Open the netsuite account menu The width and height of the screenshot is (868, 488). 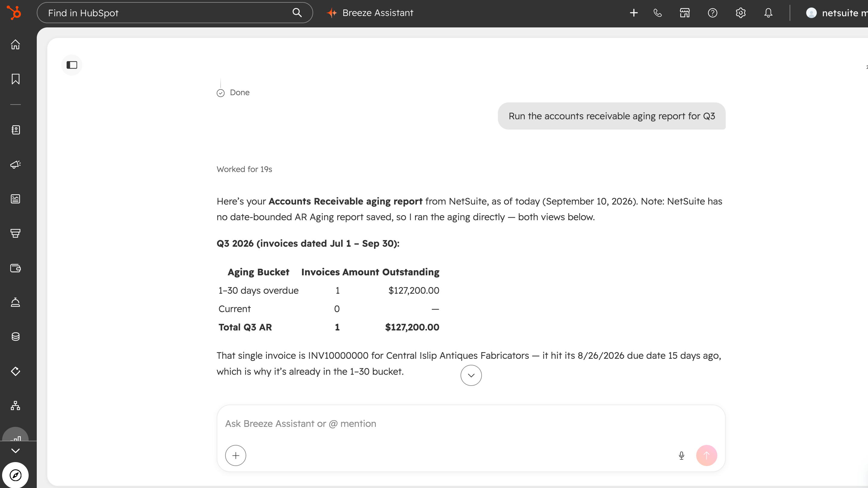pos(837,13)
